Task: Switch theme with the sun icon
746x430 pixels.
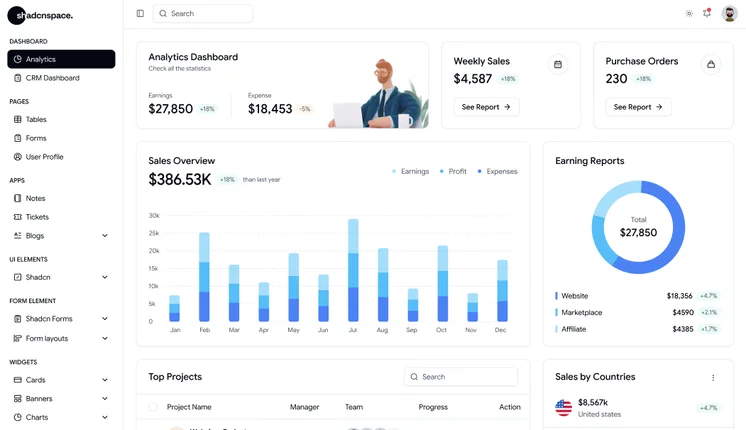Action: [689, 13]
